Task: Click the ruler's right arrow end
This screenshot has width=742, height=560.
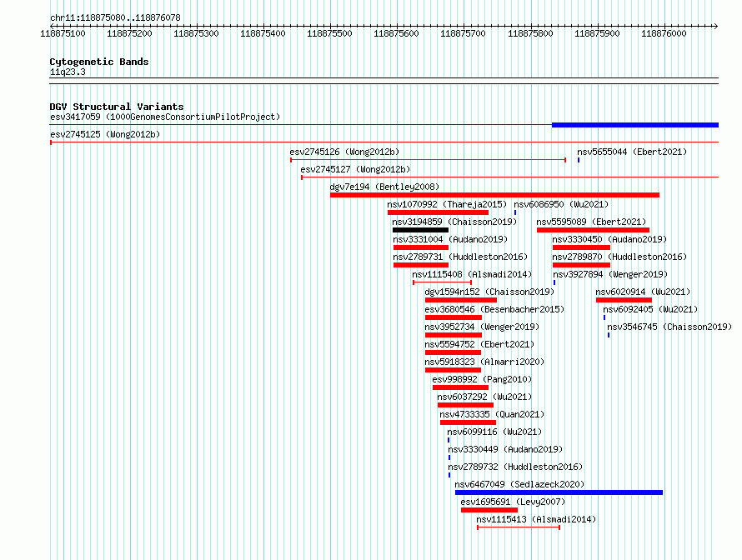Action: tap(715, 26)
